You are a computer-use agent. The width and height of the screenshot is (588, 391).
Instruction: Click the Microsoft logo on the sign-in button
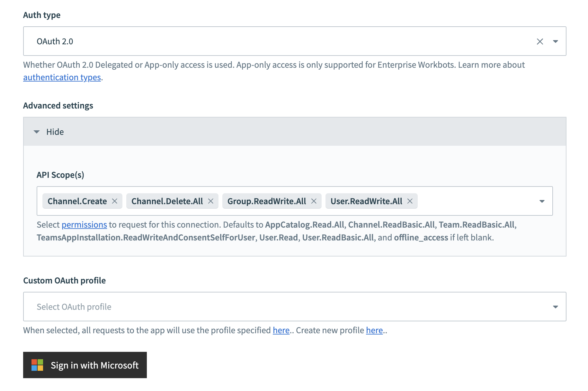pyautogui.click(x=37, y=365)
